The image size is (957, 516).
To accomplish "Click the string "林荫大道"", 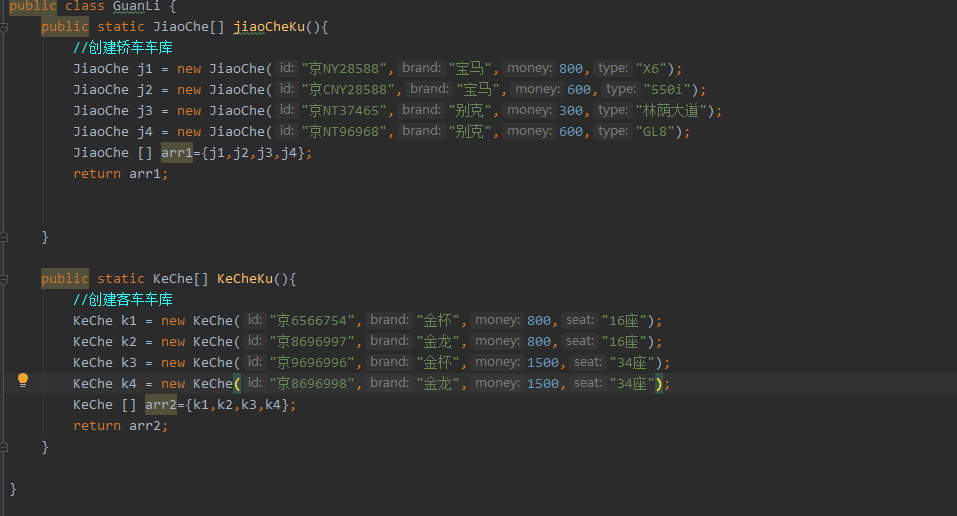I will 671,111.
